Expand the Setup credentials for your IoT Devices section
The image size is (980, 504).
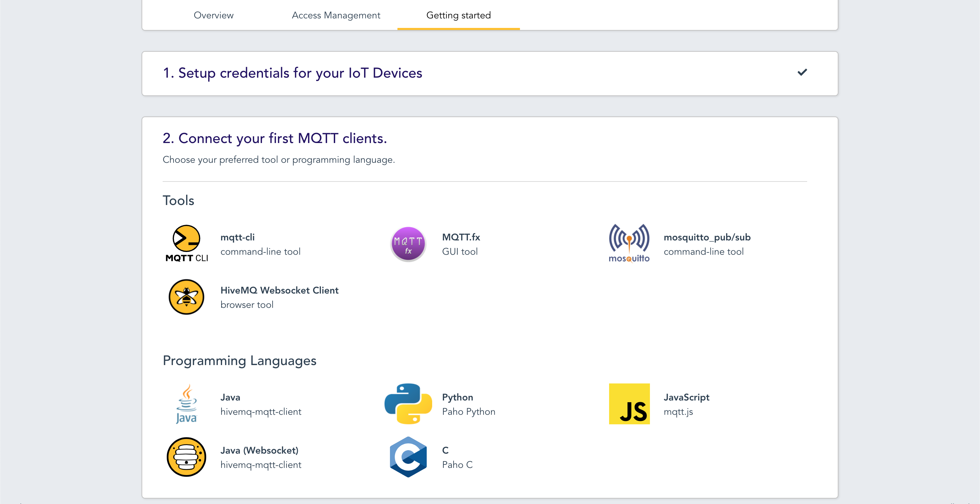490,73
